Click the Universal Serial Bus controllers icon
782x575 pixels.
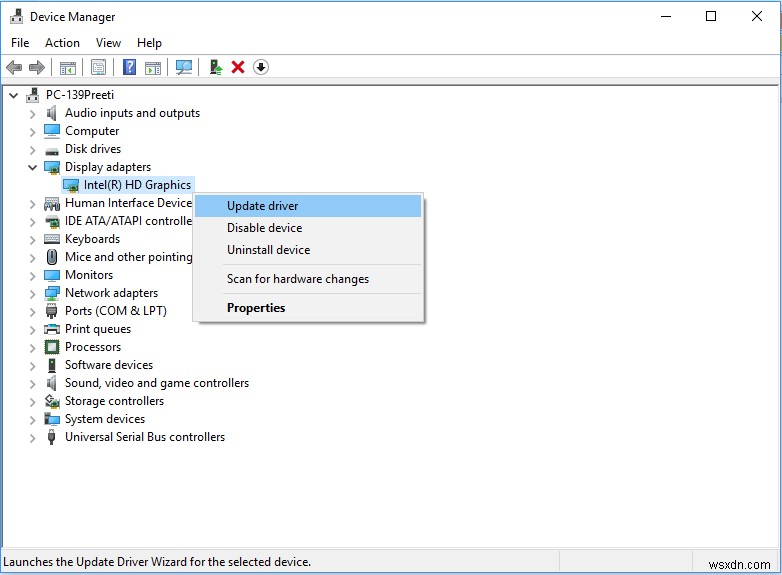(51, 437)
